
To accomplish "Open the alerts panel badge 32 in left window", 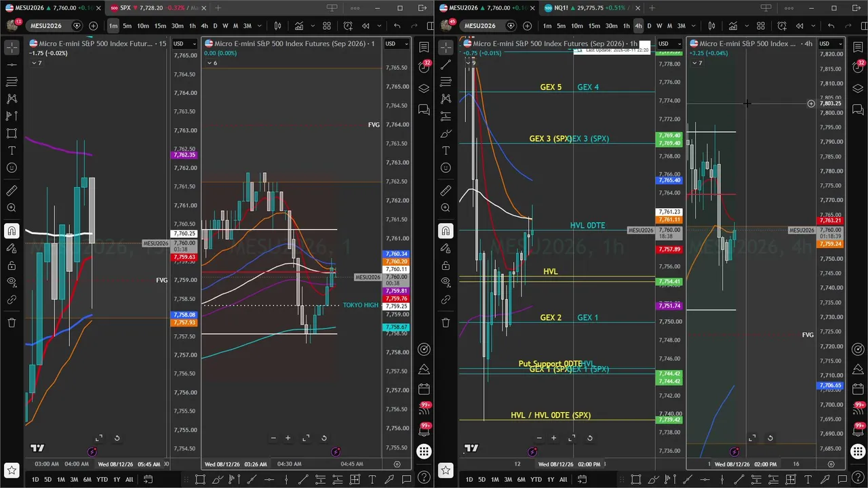I will [x=424, y=68].
